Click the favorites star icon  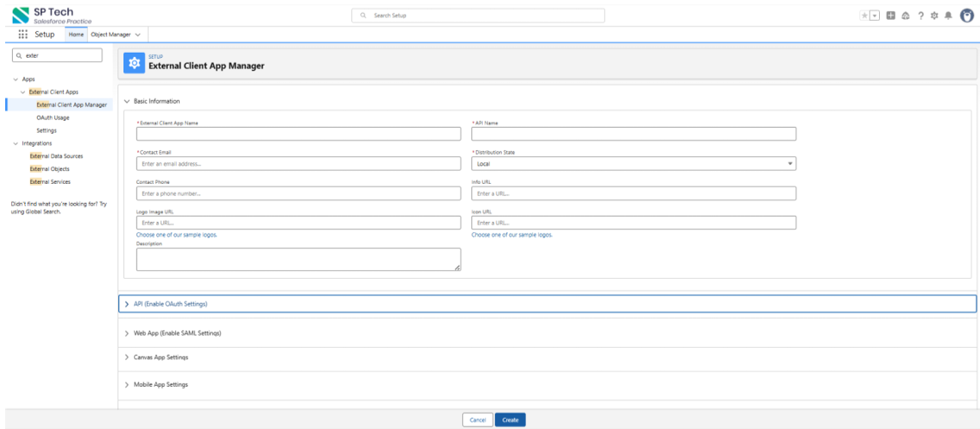click(x=864, y=16)
